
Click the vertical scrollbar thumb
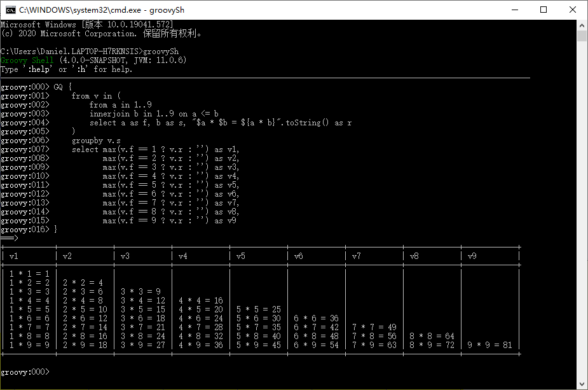pyautogui.click(x=582, y=36)
